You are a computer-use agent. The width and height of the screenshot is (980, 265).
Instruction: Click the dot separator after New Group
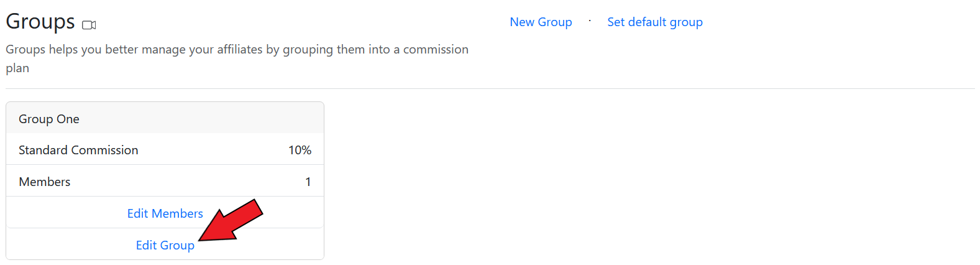click(590, 21)
